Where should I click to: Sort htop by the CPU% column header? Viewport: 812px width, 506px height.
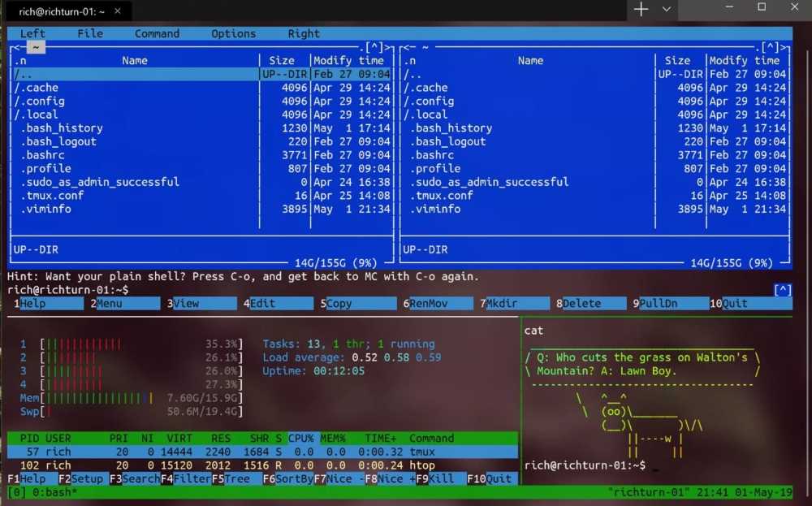301,438
